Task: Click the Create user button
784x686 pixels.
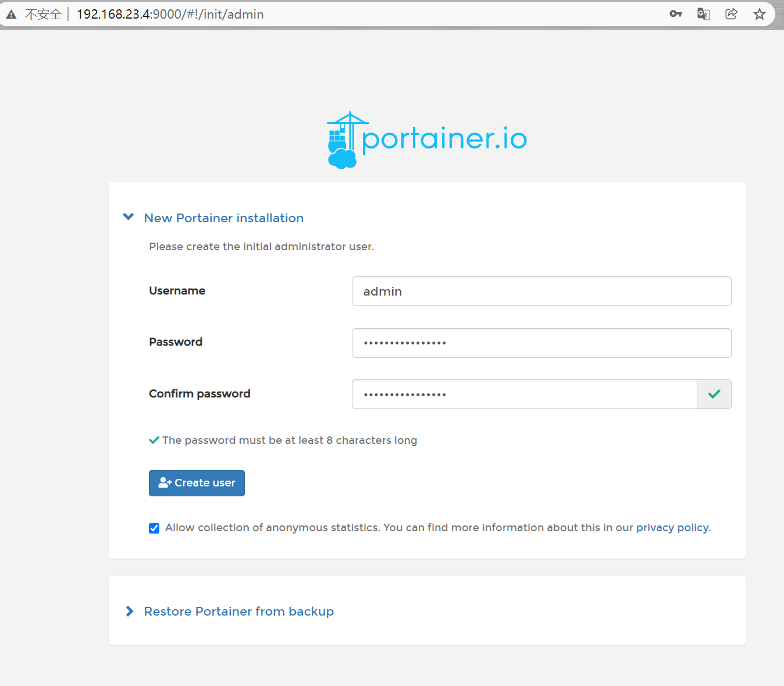Action: click(x=197, y=483)
